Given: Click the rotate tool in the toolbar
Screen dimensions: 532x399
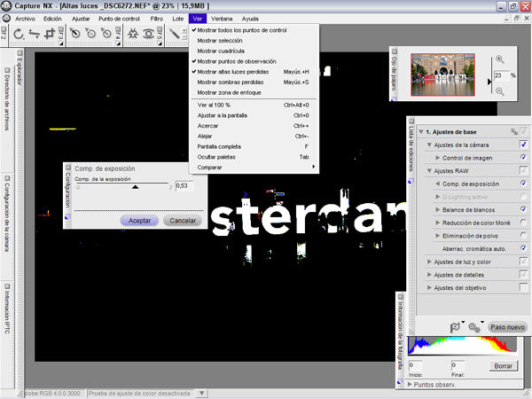Looking at the screenshot, I should tap(19, 35).
